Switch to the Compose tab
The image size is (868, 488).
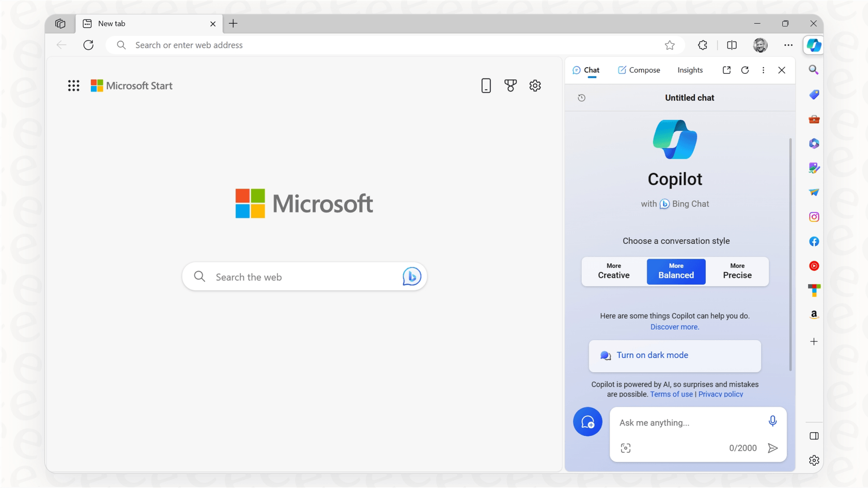tap(639, 70)
